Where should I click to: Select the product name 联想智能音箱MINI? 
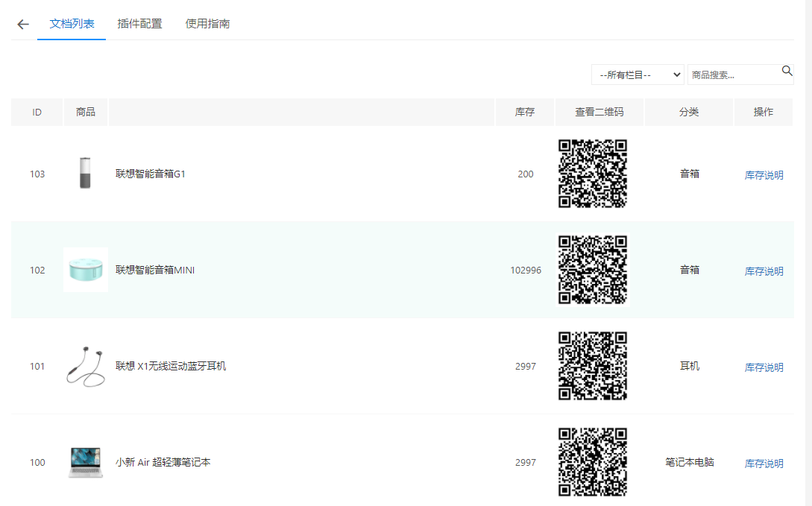(155, 270)
